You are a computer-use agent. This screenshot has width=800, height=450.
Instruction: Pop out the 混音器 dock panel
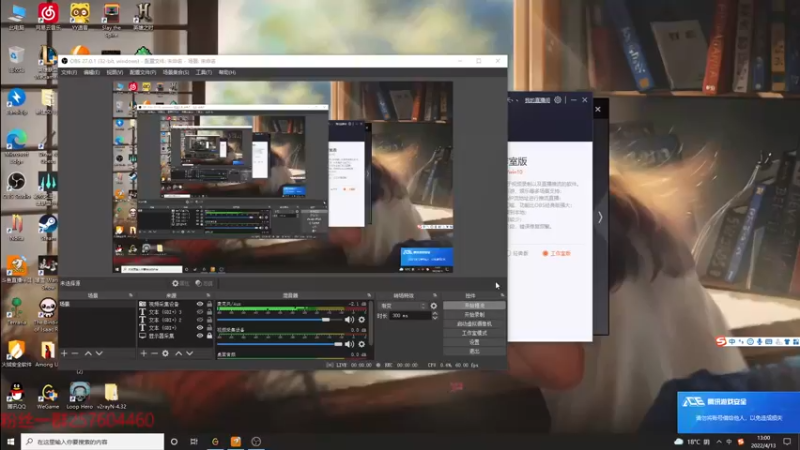click(x=369, y=295)
